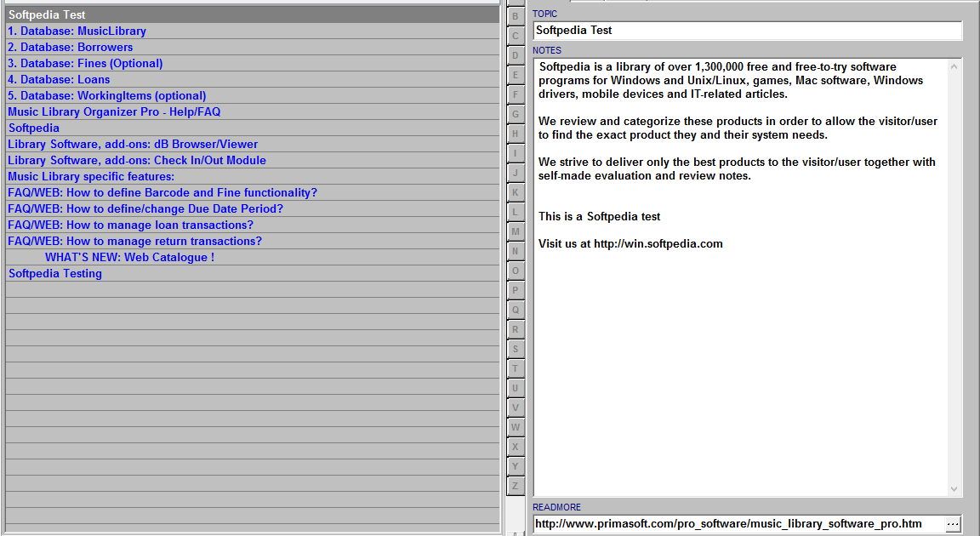Jump to letter Z in alphabet index

[x=516, y=486]
